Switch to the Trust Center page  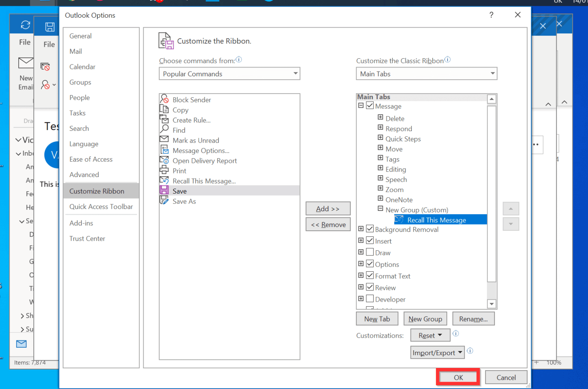point(87,238)
